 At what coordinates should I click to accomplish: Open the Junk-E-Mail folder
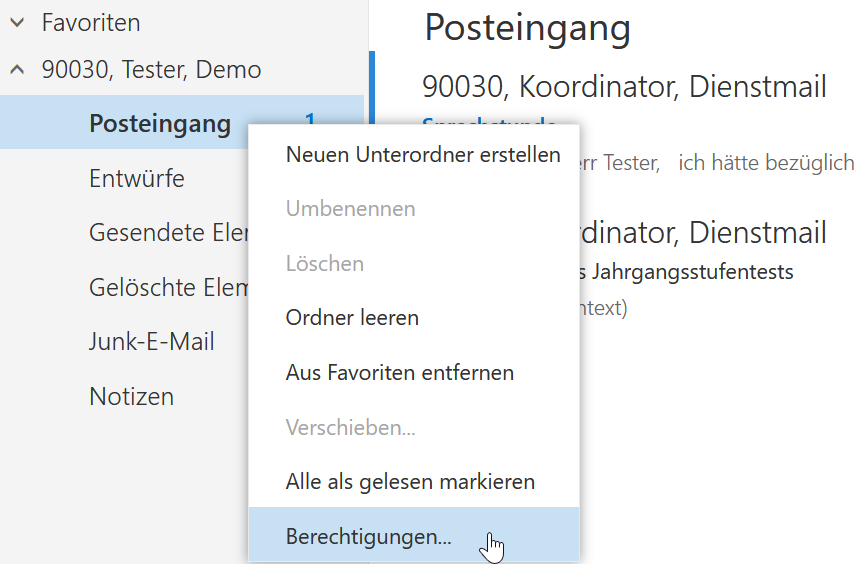pyautogui.click(x=152, y=342)
